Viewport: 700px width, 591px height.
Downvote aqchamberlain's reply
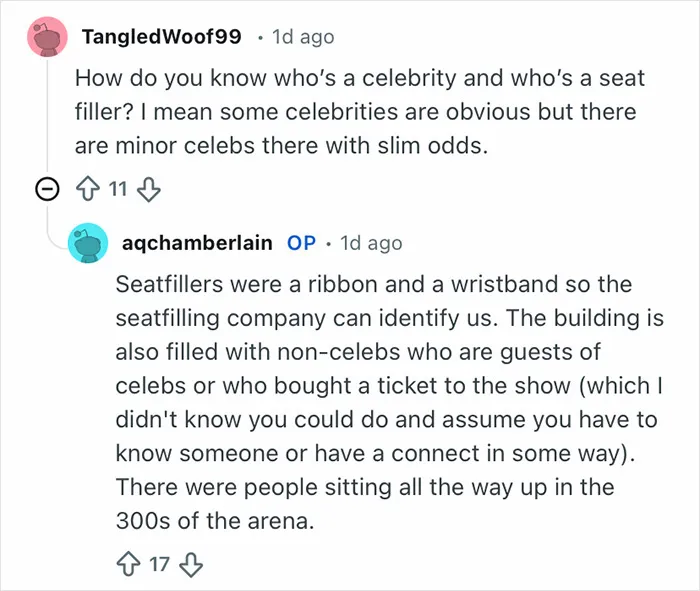coord(191,565)
